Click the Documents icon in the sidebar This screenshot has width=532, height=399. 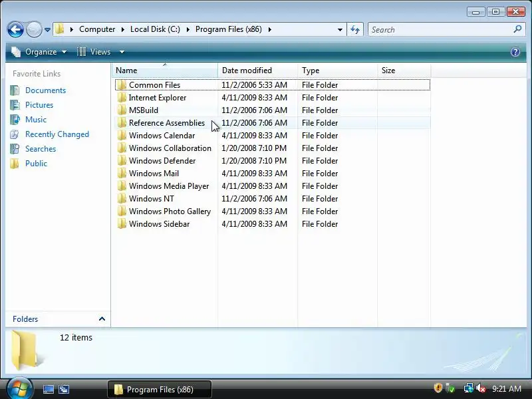pyautogui.click(x=15, y=90)
